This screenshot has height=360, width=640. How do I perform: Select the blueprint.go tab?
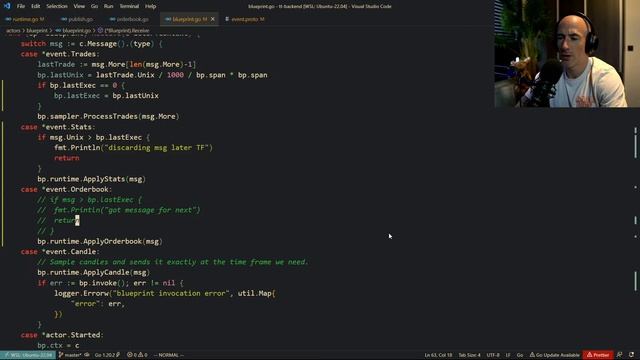189,19
